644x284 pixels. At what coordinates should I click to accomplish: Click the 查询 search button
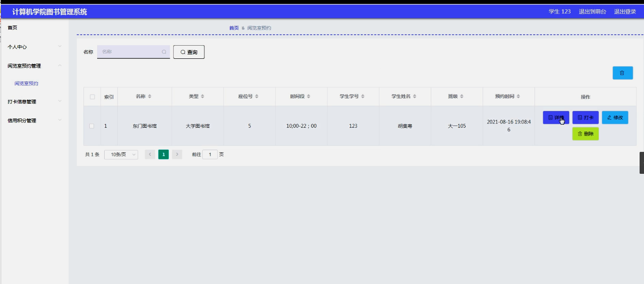[189, 52]
